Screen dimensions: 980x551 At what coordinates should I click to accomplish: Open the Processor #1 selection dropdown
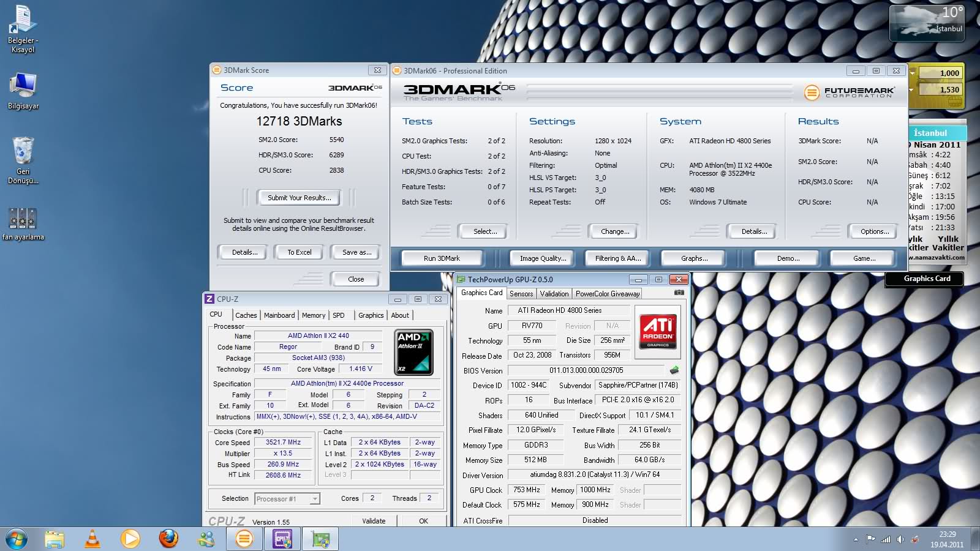click(x=288, y=499)
